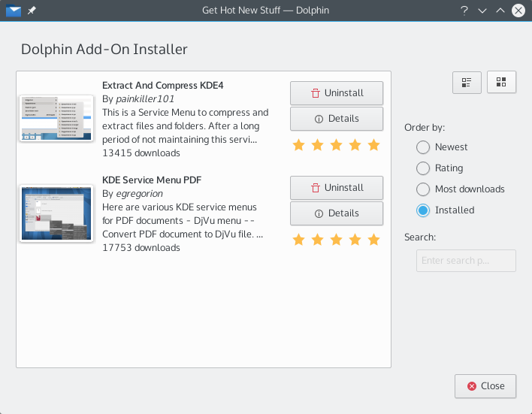Order add-ons by Most downloads
Viewport: 532px width, 414px height.
pyautogui.click(x=461, y=189)
